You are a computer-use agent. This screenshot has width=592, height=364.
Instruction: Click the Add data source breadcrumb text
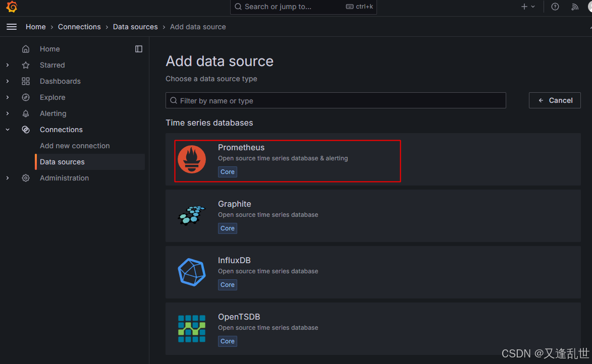coord(198,27)
